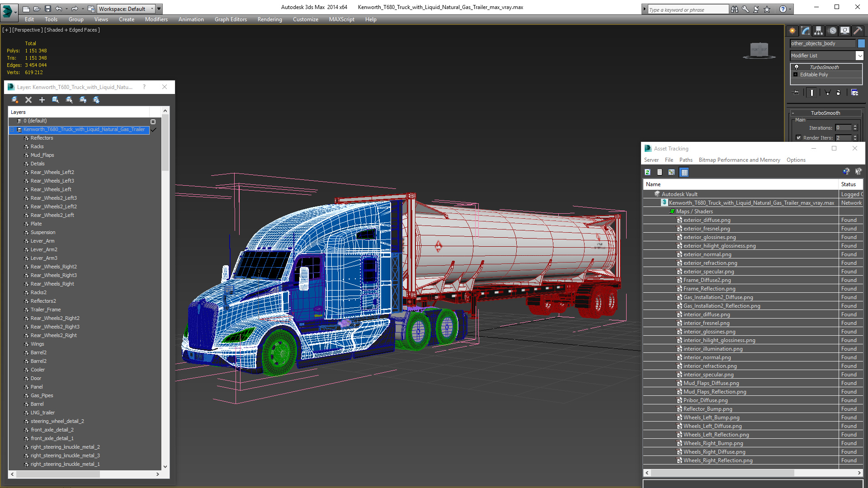This screenshot has height=488, width=868.
Task: Open the Graph Editors menu
Action: coord(231,19)
